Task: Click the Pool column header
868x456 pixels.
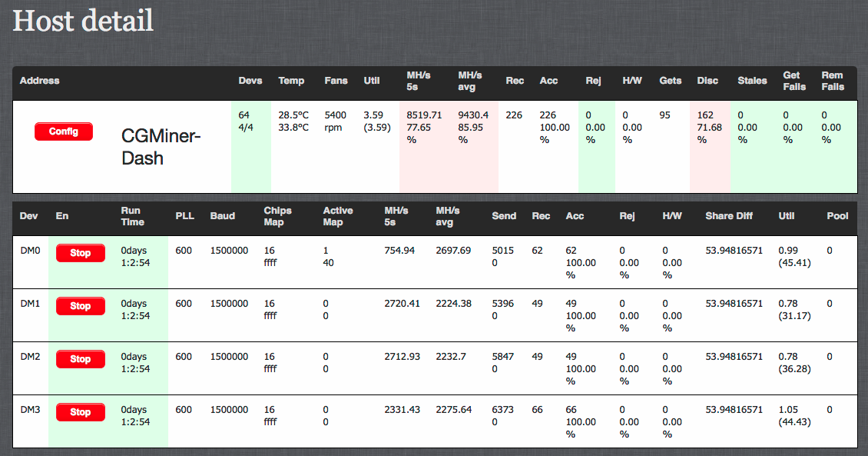Action: [837, 215]
